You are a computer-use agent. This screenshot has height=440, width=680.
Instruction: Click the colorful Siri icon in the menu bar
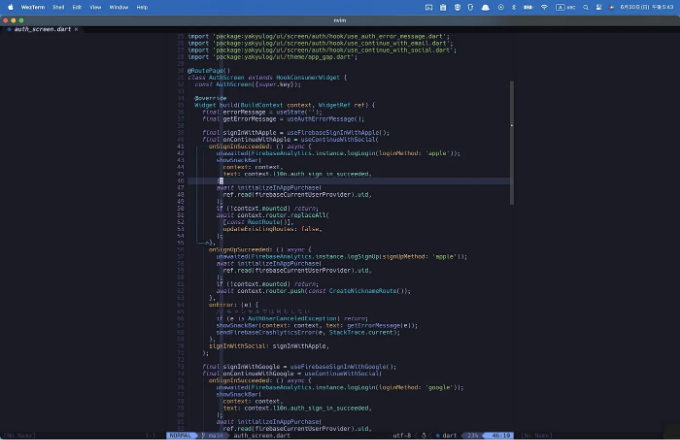click(611, 7)
